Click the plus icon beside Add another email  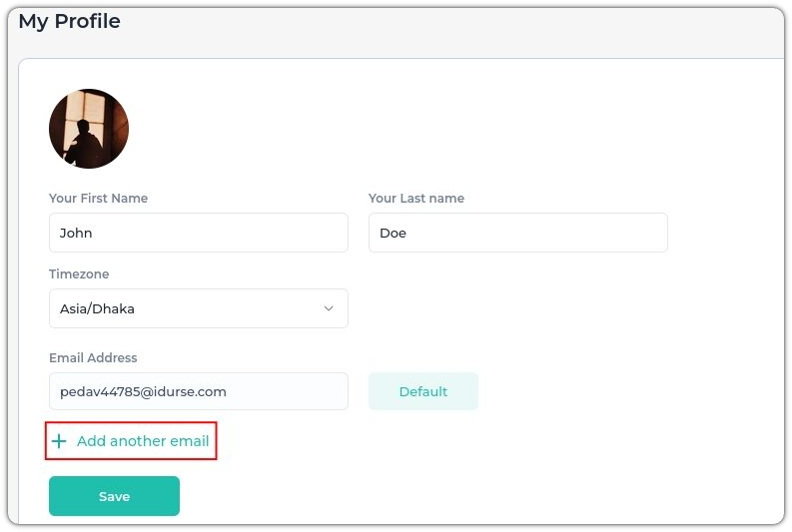59,441
